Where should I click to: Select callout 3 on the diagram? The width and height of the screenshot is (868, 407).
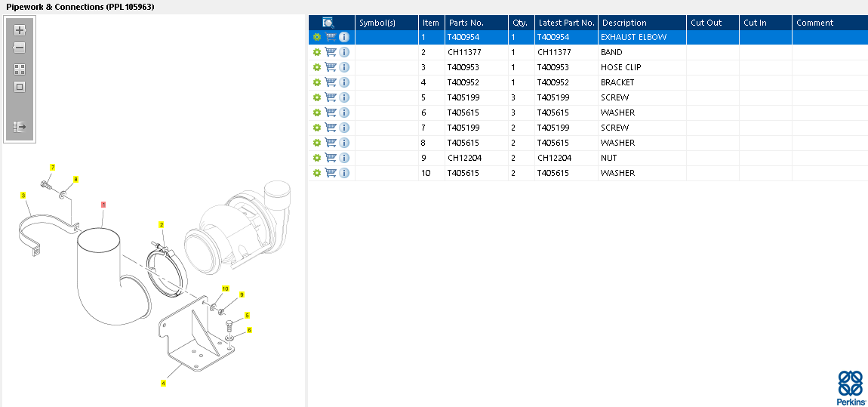pyautogui.click(x=23, y=195)
